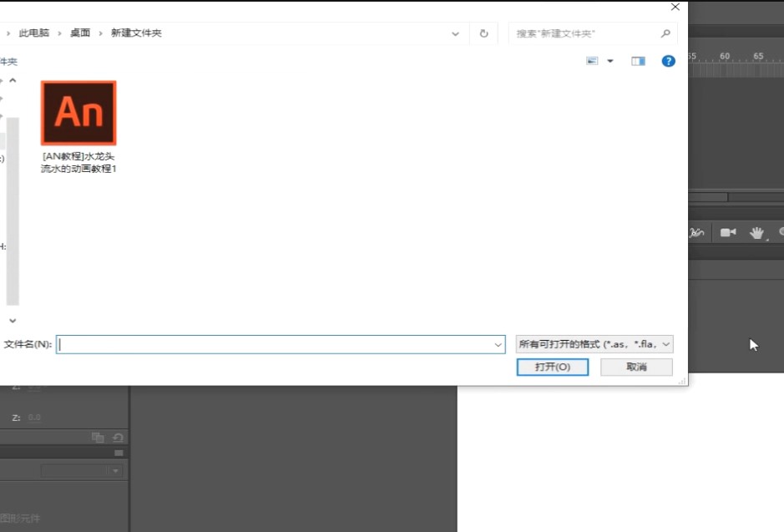Click the blue Help question mark icon
The height and width of the screenshot is (532, 784).
point(668,60)
